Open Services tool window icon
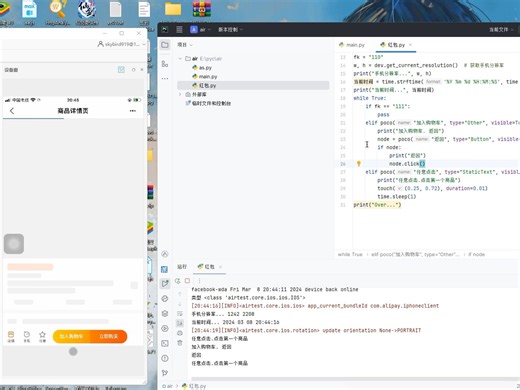Viewport: 520px width, 390px height. (165, 328)
